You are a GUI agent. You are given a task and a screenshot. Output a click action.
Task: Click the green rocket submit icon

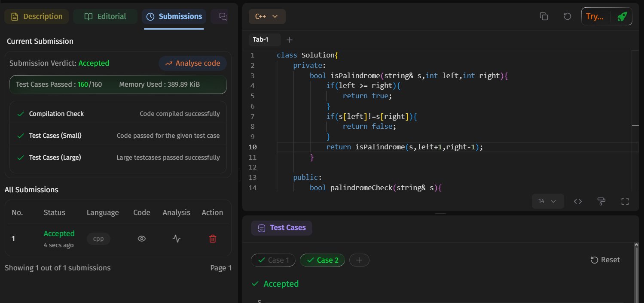point(622,17)
